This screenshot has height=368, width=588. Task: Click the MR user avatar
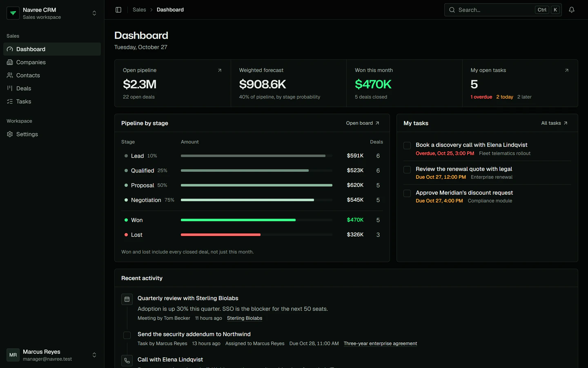pos(13,355)
